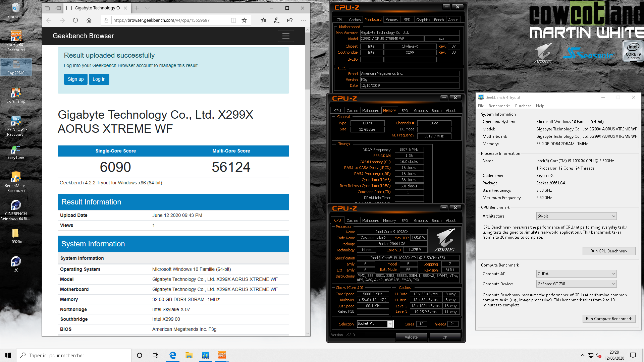Viewport: 644px width, 362px height.
Task: Click the Sign up button
Action: [x=76, y=79]
